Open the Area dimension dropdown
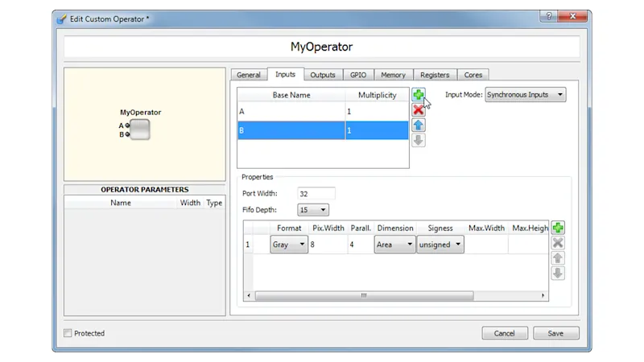 (394, 245)
